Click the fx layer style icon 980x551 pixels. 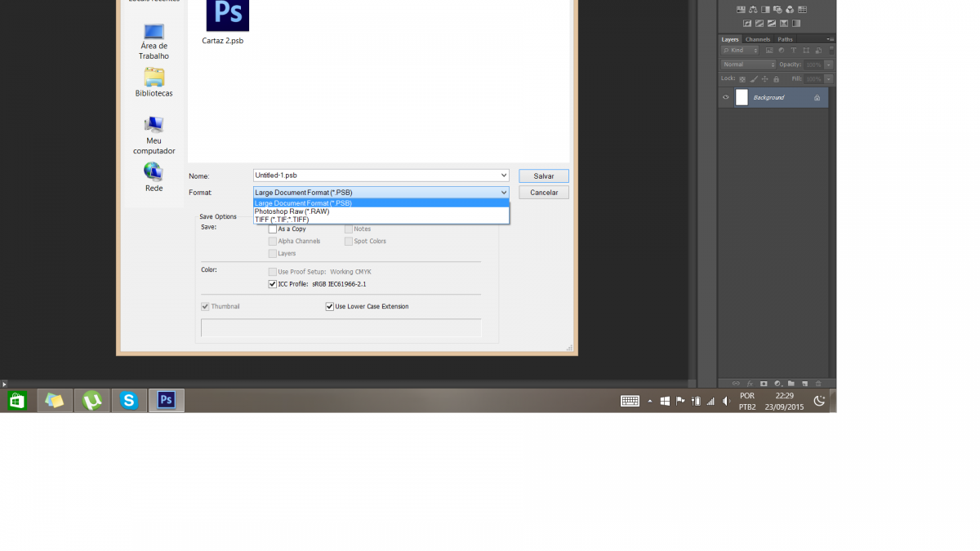[x=750, y=384]
